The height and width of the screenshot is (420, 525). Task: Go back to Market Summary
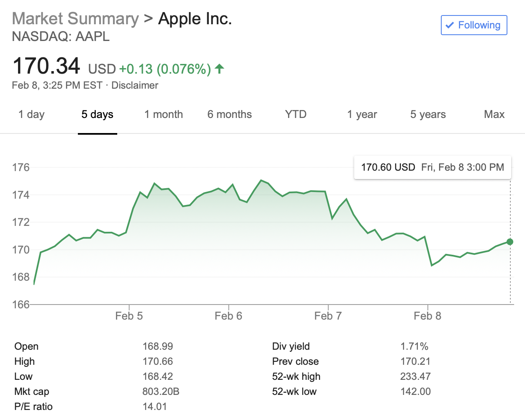pos(75,18)
